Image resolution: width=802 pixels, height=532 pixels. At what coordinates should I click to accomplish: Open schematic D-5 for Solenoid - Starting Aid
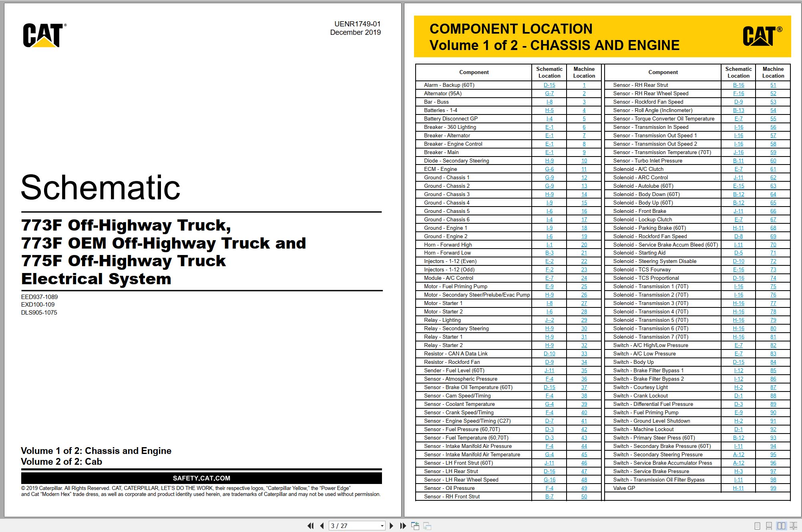click(x=738, y=253)
